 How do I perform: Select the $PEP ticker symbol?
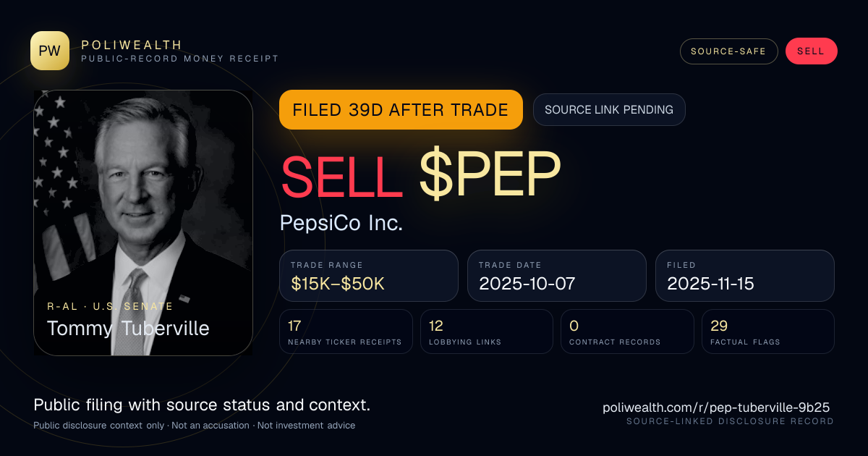(490, 176)
